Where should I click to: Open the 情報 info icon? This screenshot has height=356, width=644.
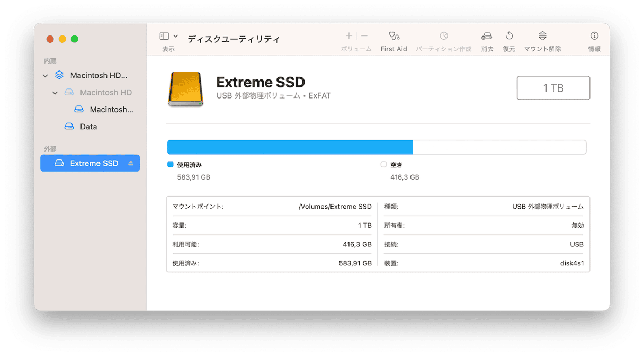(594, 36)
